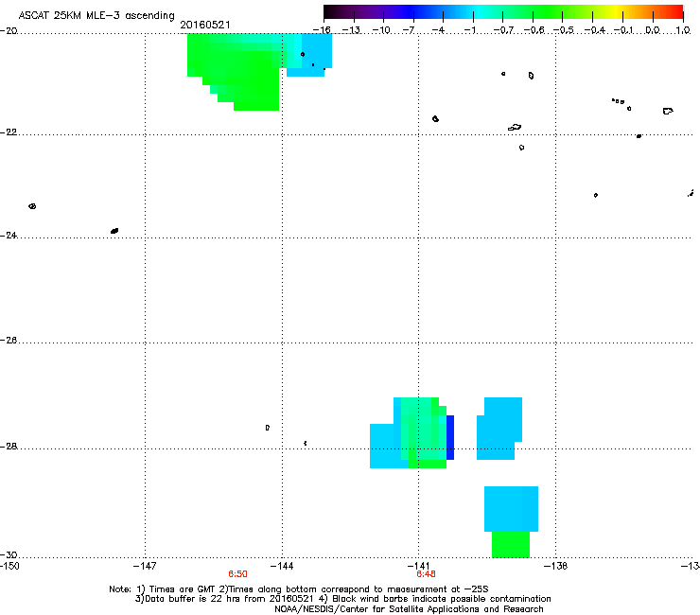Click the longitude label "-147"
The height and width of the screenshot is (615, 700).
145,566
